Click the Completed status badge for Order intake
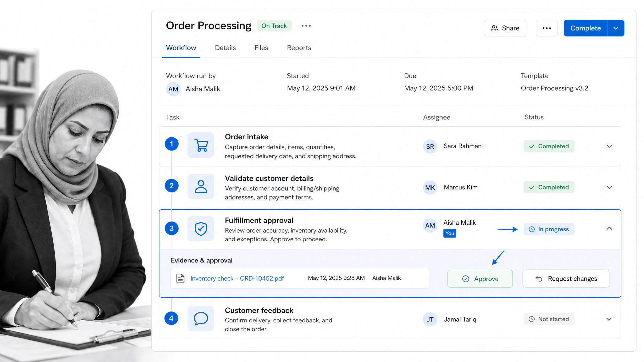 coord(549,146)
